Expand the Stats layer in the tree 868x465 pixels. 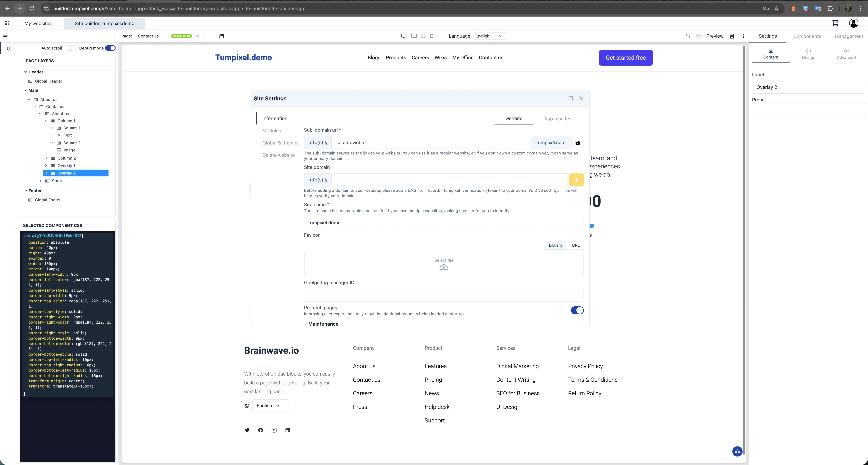(41, 181)
